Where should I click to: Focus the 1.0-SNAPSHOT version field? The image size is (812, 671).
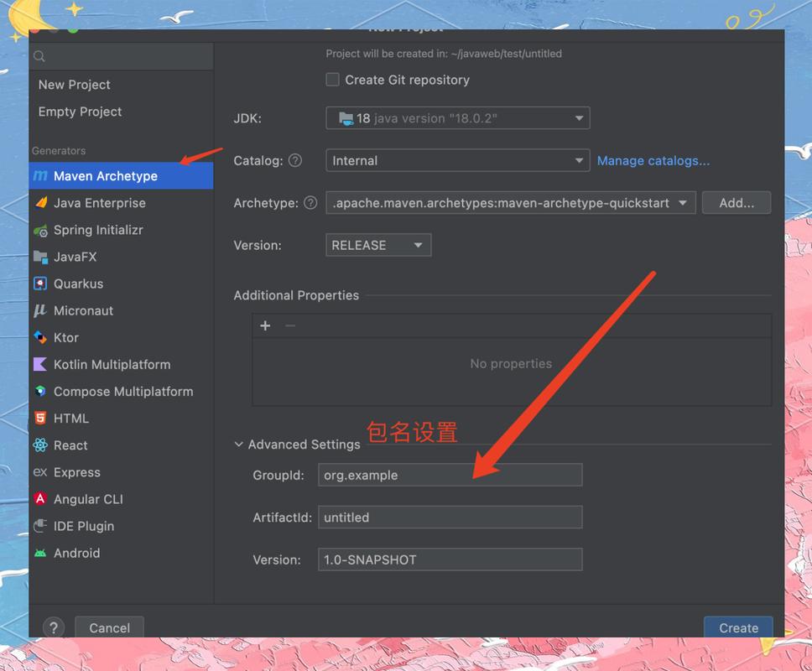[x=450, y=559]
